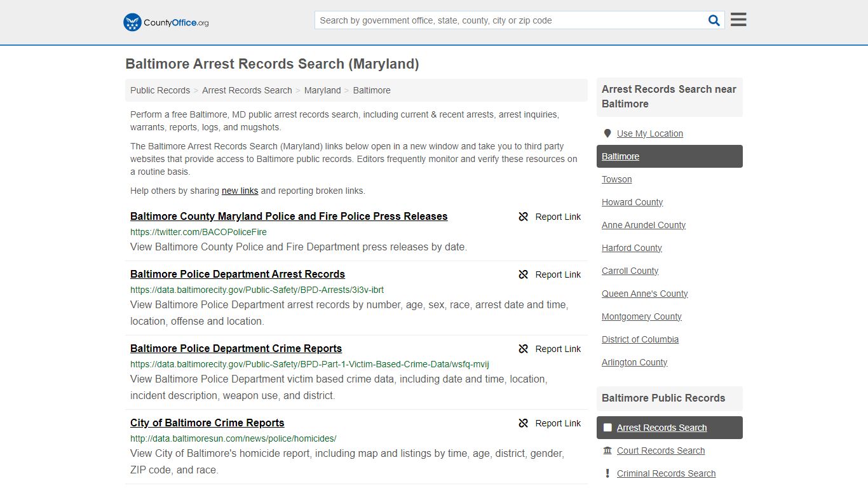Click broken-link icon for Baltimore Police Crime Reports
The height and width of the screenshot is (488, 868).
[x=524, y=349]
